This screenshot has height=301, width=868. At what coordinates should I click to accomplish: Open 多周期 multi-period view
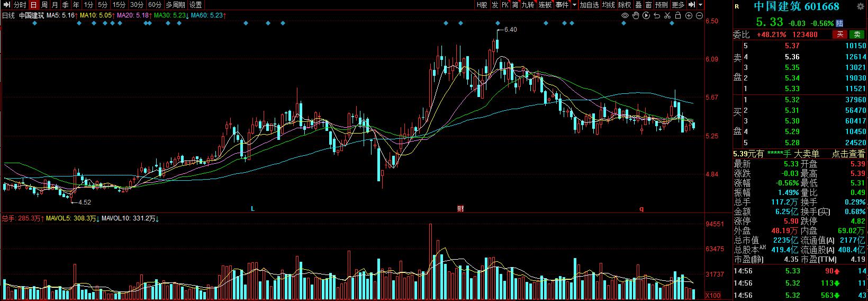(x=175, y=5)
